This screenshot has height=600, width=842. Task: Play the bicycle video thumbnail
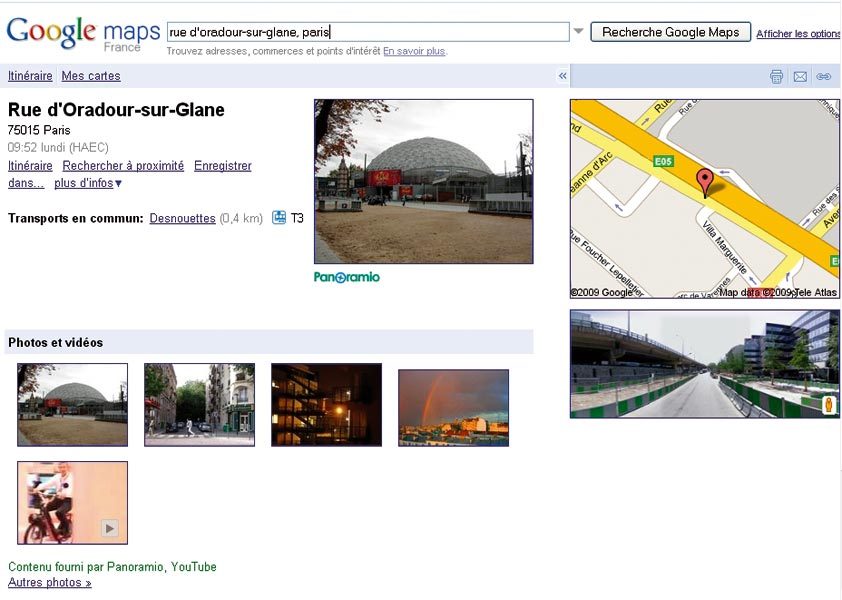pos(72,503)
